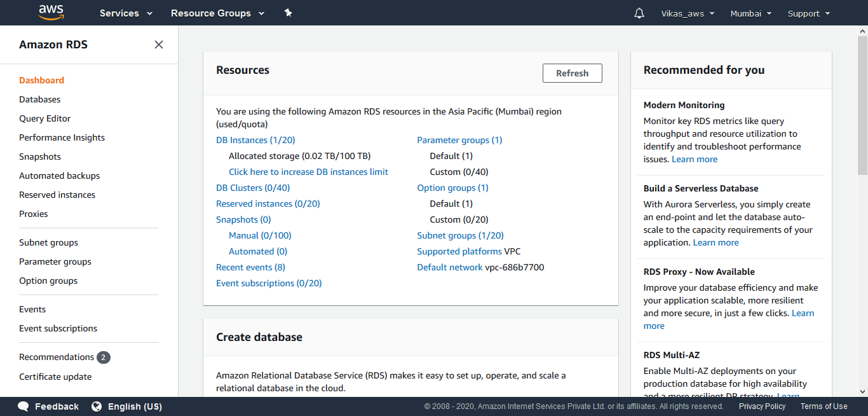Open Automated backups in the sidebar
Image resolution: width=868 pixels, height=416 pixels.
(60, 176)
